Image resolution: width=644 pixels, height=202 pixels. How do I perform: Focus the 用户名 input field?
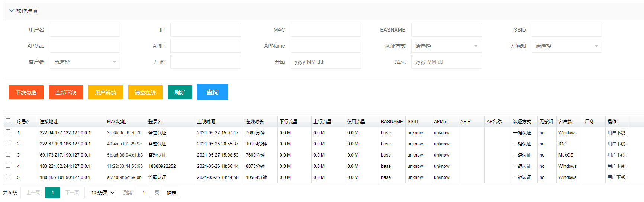85,30
